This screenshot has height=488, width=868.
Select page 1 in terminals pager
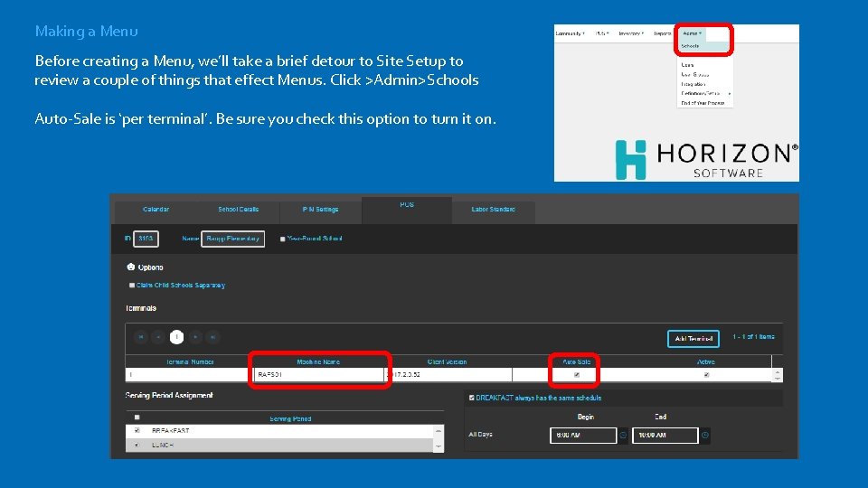coord(176,337)
